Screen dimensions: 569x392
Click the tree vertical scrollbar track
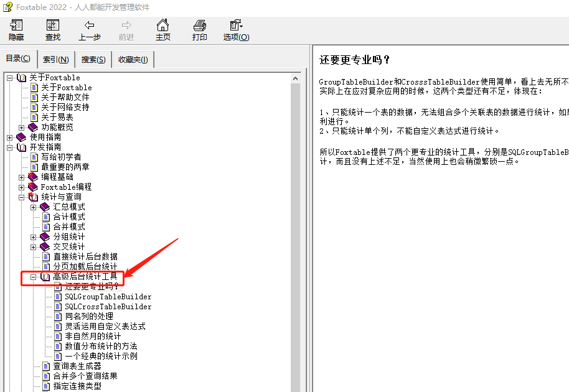(x=295, y=237)
